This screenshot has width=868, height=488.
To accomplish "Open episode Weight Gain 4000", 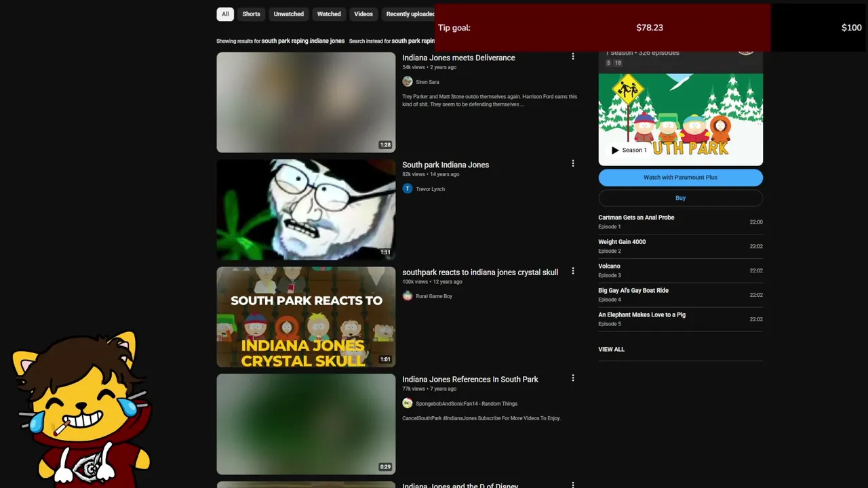I will pos(680,246).
